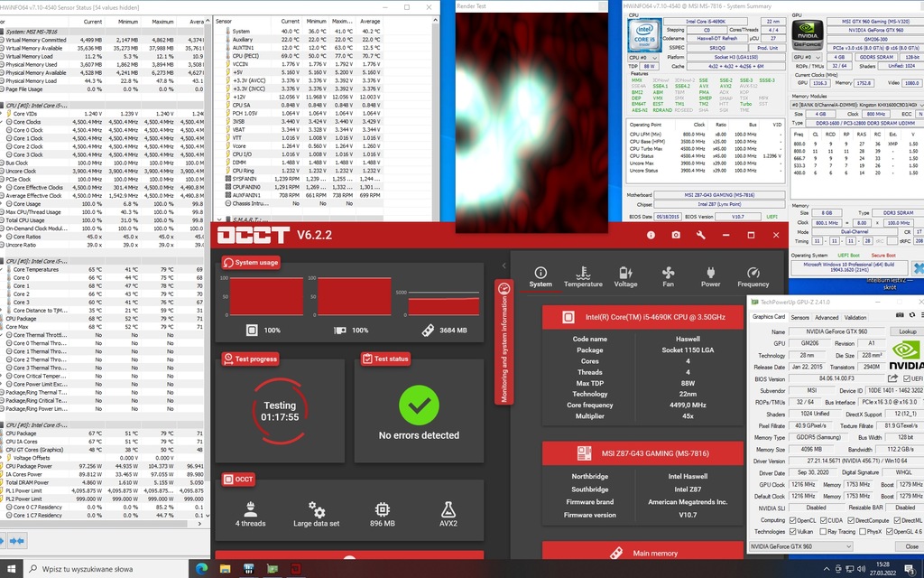This screenshot has height=578, width=924.
Task: Open memory module BANK 0 dropdown
Action: [857, 105]
